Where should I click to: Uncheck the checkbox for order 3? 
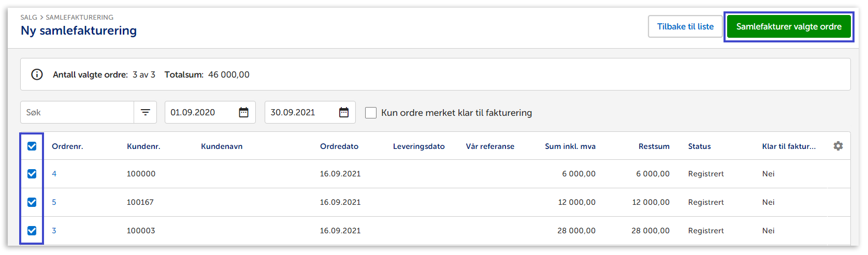pos(32,231)
